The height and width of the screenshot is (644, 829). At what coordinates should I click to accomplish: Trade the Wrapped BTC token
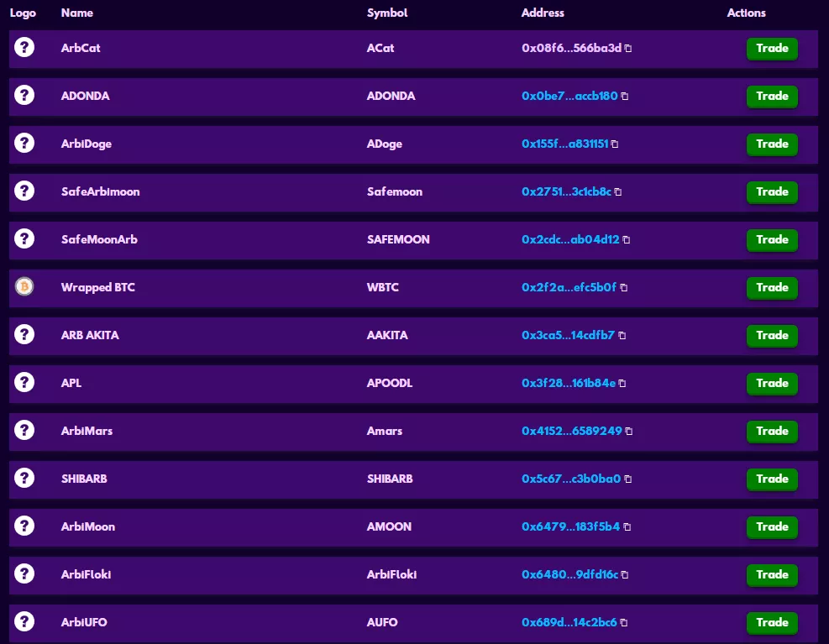pyautogui.click(x=772, y=288)
